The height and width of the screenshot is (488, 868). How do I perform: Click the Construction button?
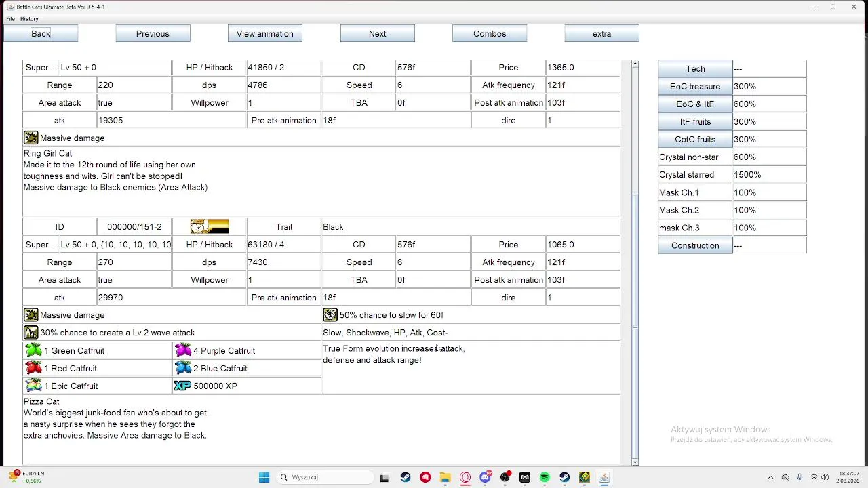695,245
